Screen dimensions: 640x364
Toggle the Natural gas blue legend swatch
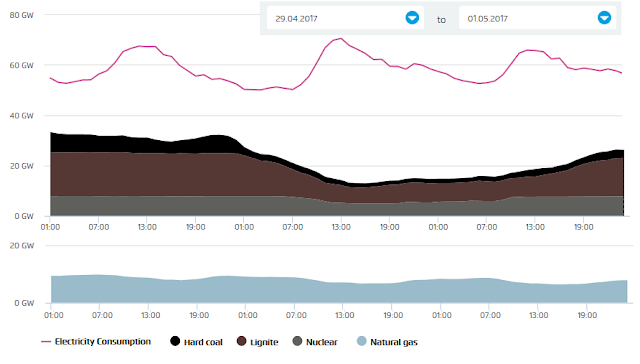[x=362, y=341]
